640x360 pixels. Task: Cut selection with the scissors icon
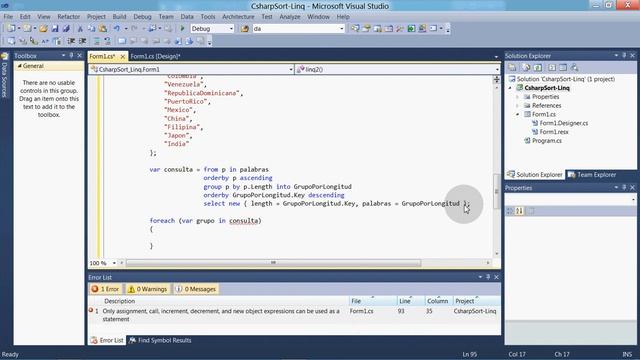(x=80, y=29)
